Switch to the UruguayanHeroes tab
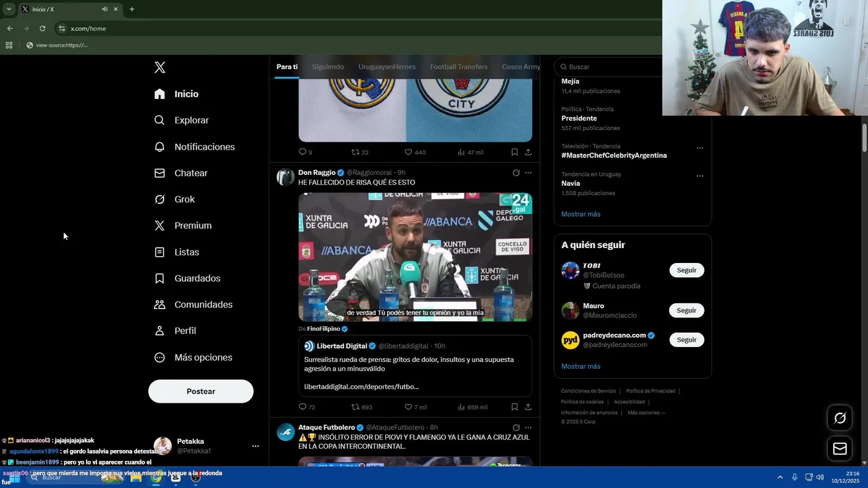 [387, 66]
